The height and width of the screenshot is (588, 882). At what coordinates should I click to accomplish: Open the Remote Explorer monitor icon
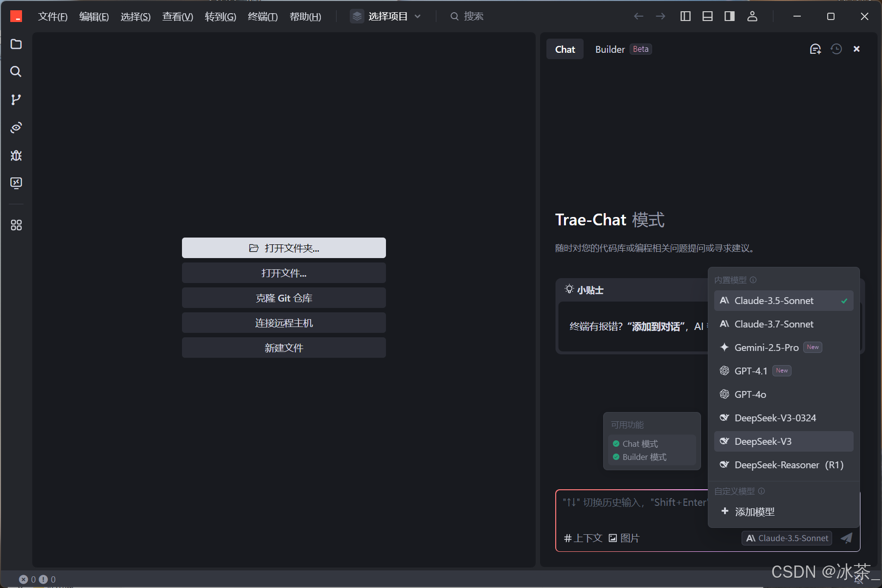pos(16,183)
